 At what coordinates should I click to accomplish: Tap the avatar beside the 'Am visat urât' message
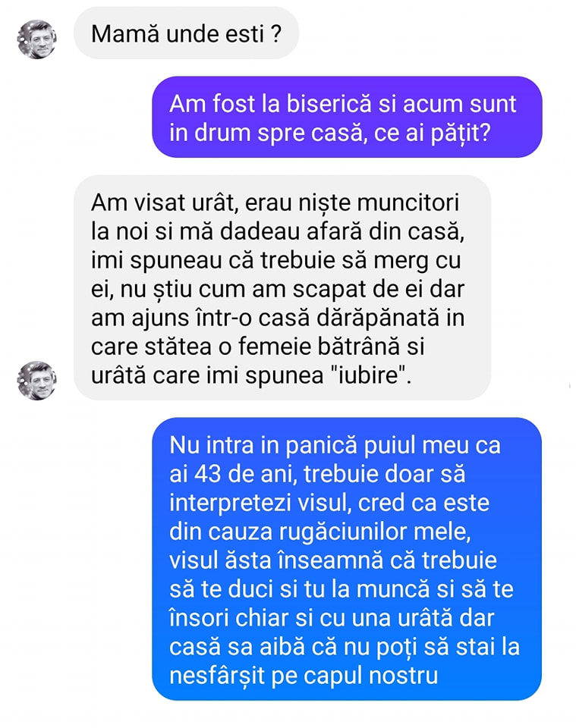click(x=37, y=380)
